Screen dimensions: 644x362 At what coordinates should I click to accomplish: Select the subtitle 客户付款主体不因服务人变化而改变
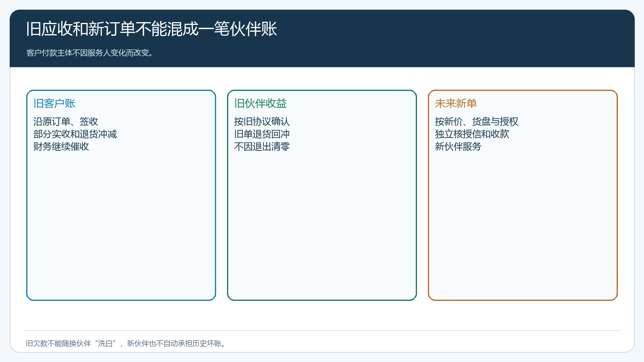pyautogui.click(x=90, y=53)
